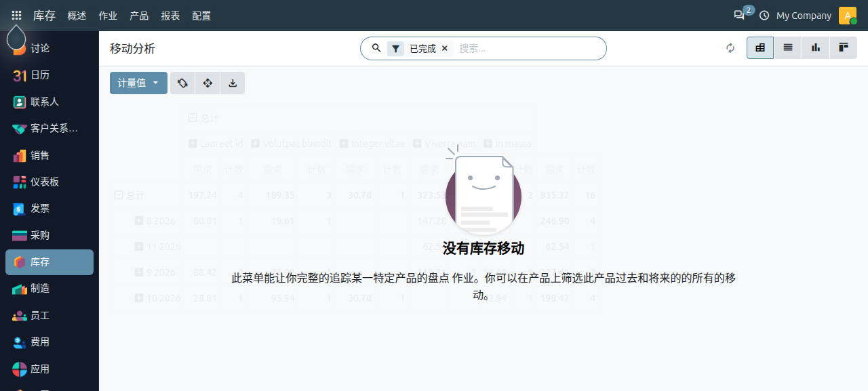Screen dimensions: 868x391
Task: Open the 产品 menu
Action: (x=139, y=16)
